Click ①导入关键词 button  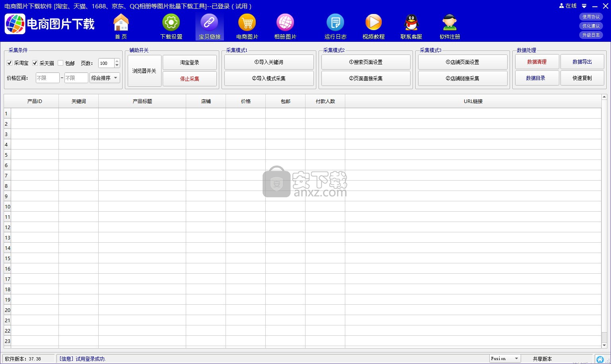tap(269, 62)
